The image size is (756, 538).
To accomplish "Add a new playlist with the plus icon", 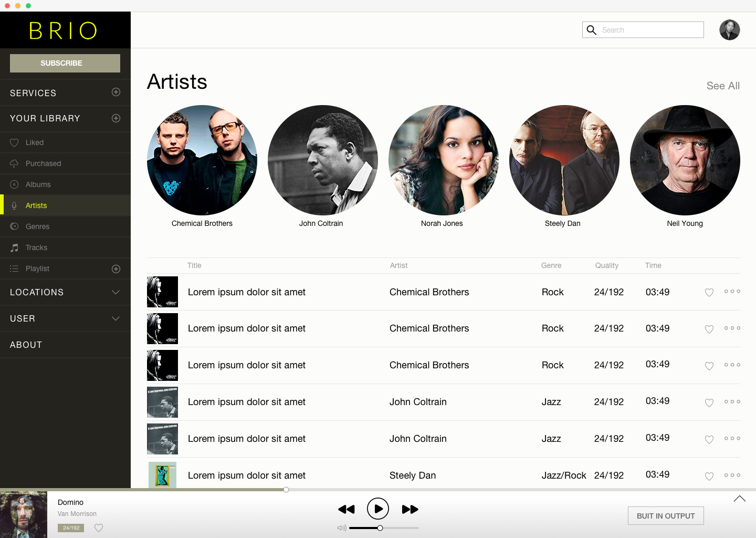I will [x=116, y=269].
